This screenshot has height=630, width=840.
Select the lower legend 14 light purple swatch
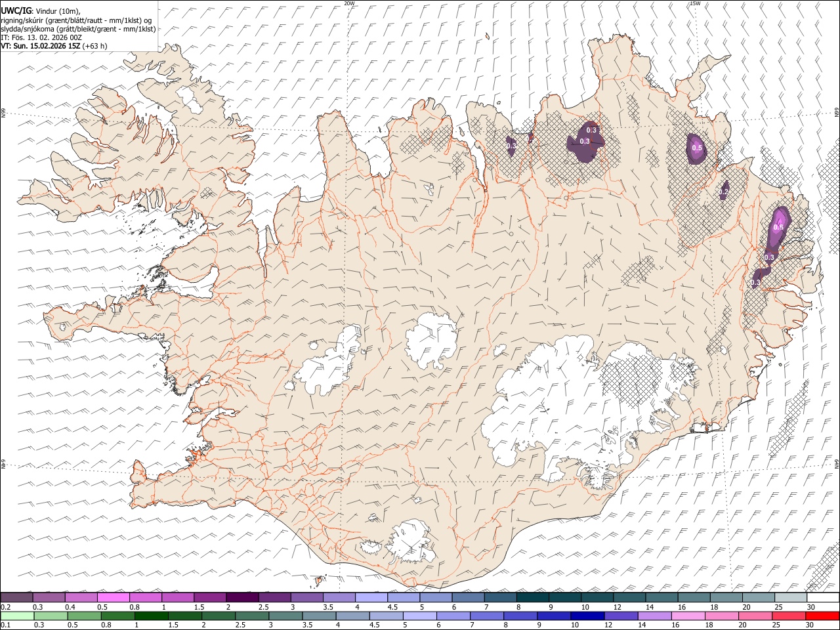654,616
